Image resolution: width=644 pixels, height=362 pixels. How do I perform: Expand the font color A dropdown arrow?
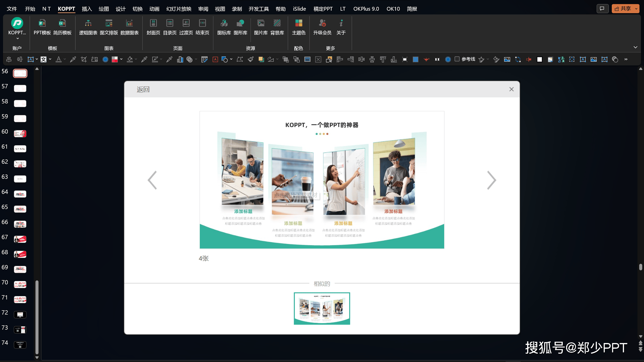click(x=65, y=59)
